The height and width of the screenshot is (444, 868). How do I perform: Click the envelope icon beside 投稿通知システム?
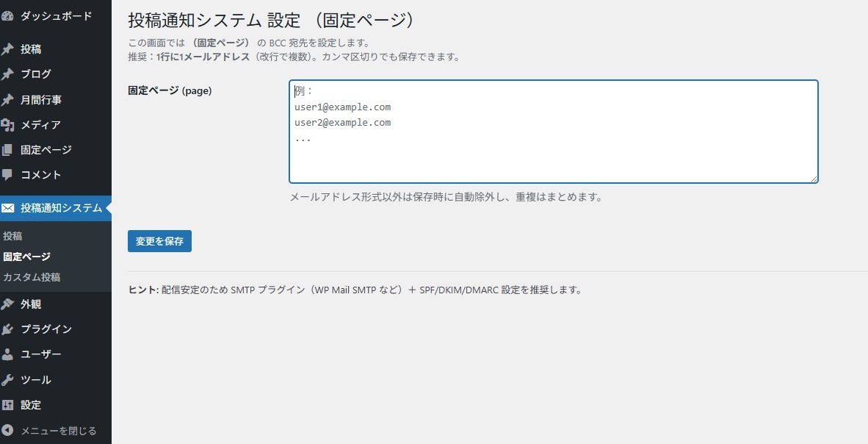(x=7, y=209)
